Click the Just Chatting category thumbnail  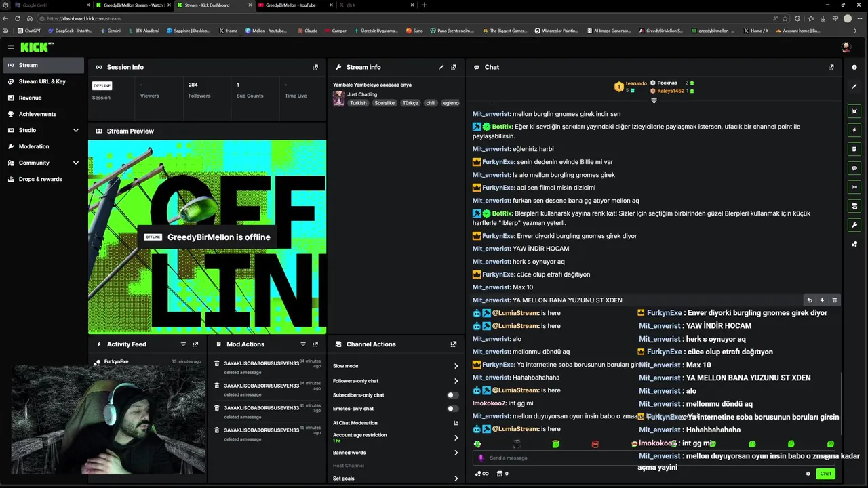click(x=338, y=98)
